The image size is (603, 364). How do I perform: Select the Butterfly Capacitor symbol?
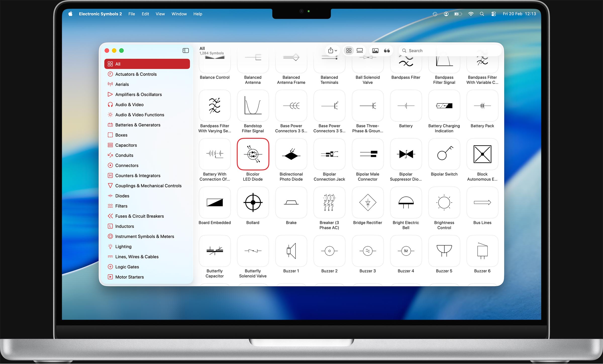[x=215, y=251]
